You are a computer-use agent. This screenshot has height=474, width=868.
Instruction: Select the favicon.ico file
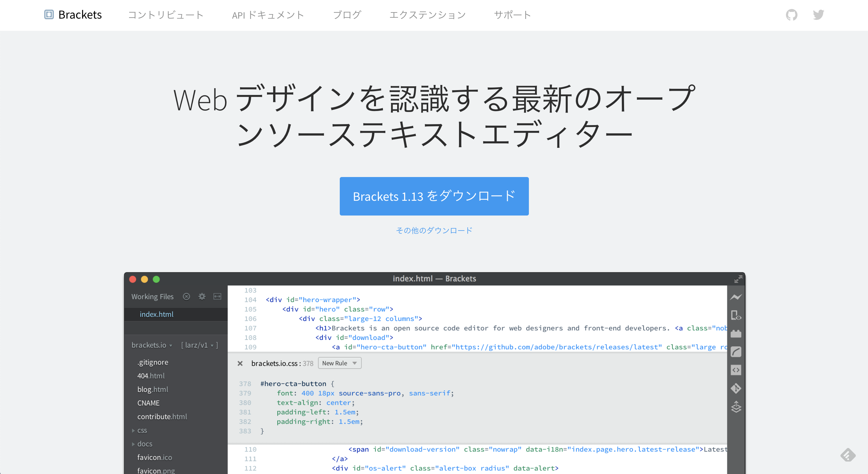155,457
